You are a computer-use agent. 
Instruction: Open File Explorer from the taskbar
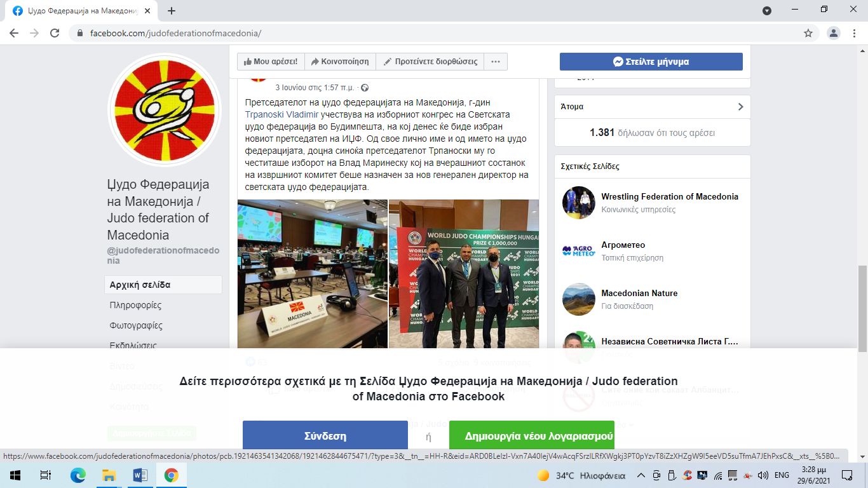pos(109,475)
